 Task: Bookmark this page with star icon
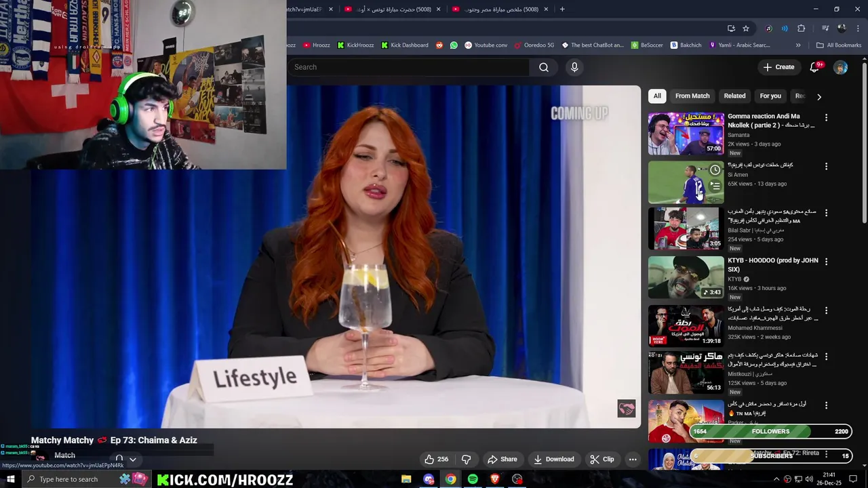point(746,28)
